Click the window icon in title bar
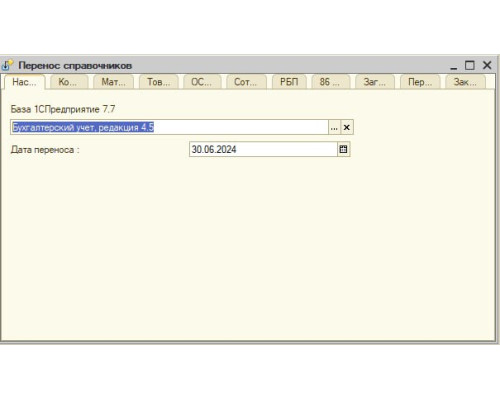Viewport: 500px width, 400px height. [x=7, y=65]
